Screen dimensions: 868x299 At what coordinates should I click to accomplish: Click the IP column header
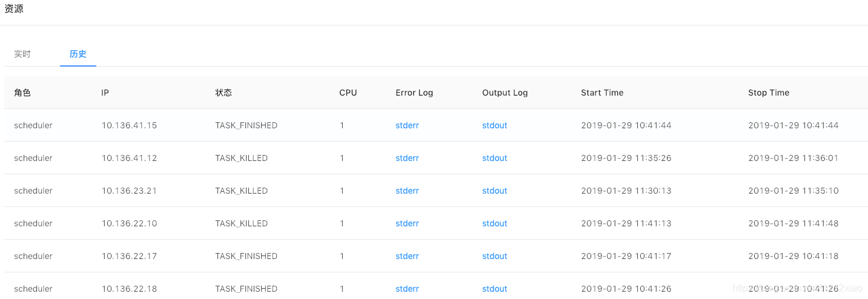click(105, 93)
